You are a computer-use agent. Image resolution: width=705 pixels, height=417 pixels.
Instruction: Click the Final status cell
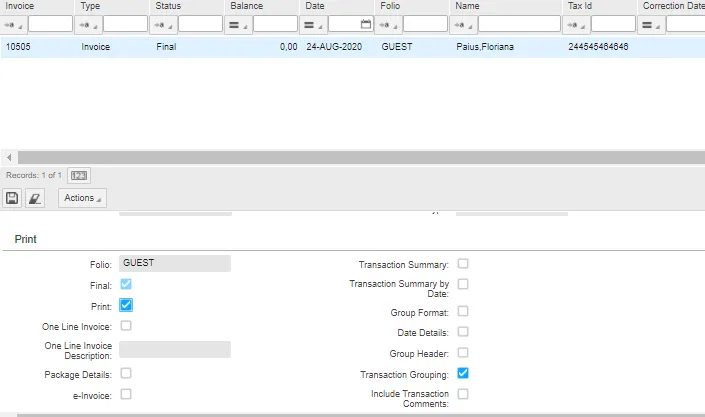[166, 47]
